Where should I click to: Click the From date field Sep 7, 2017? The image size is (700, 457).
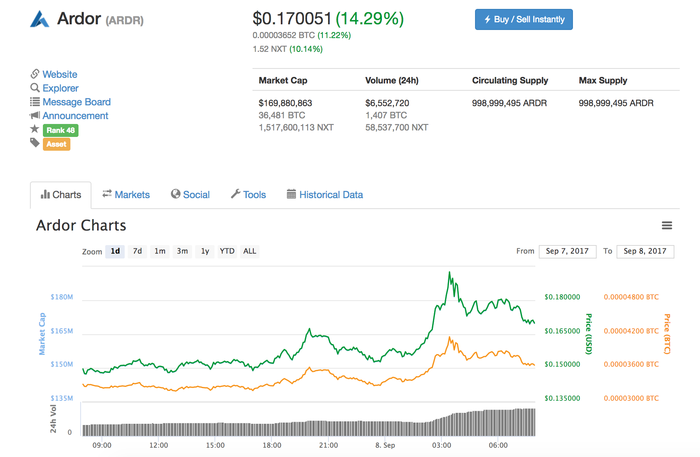pyautogui.click(x=567, y=251)
